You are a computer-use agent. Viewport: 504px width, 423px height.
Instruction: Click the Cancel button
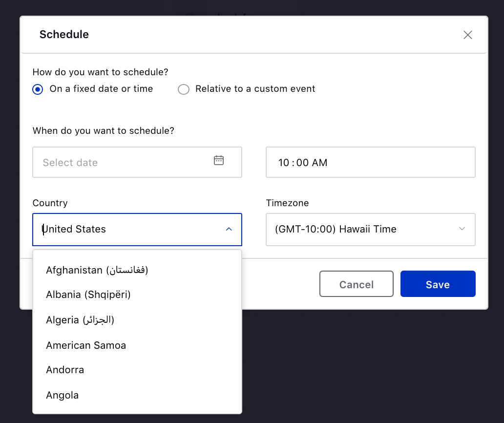(357, 284)
